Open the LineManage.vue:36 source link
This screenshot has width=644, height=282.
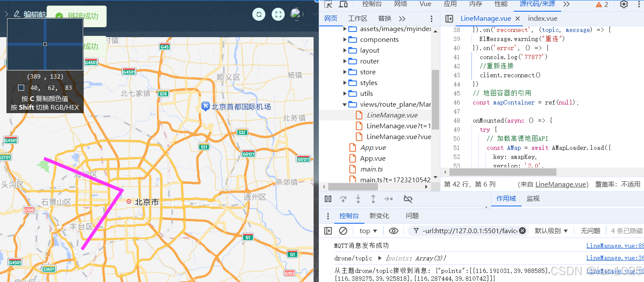tap(615, 258)
